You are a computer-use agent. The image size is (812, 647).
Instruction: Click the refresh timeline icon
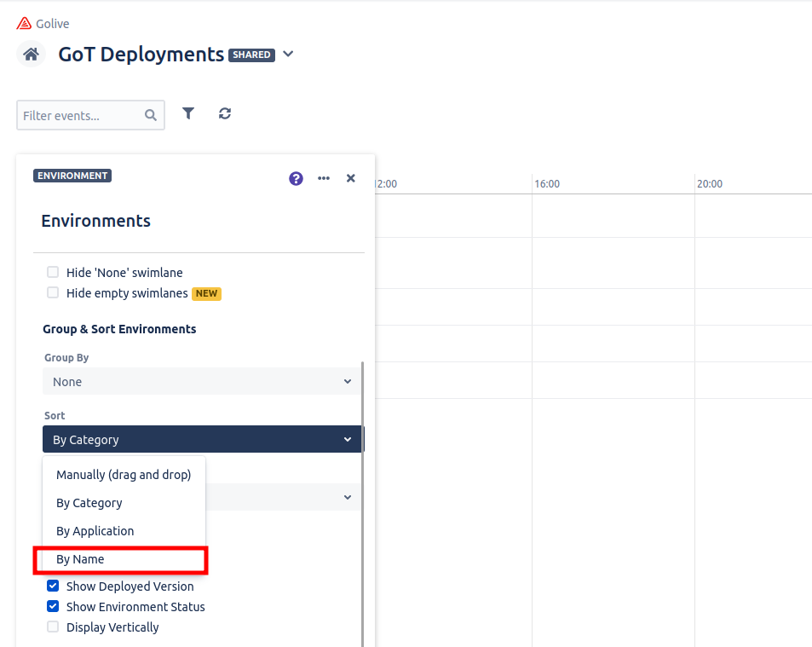(x=225, y=113)
